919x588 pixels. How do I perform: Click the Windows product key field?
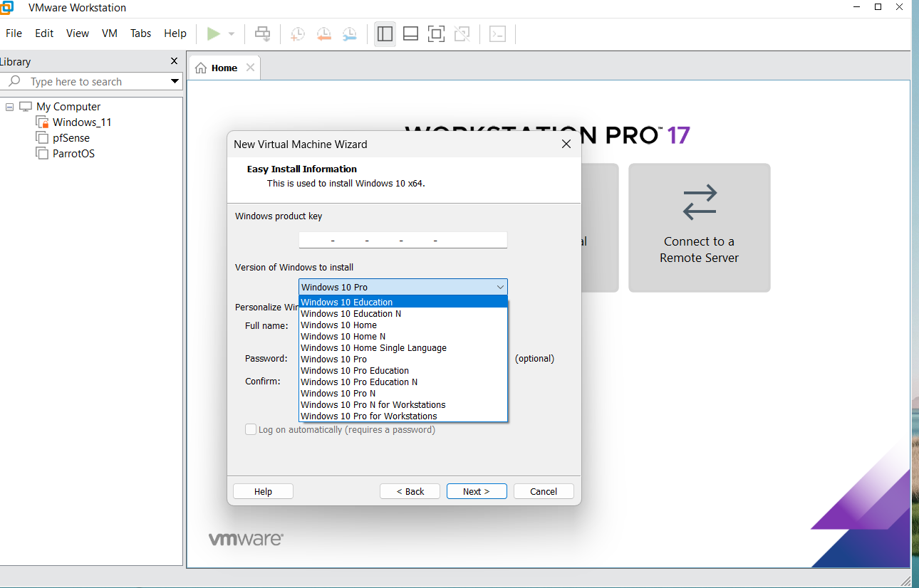[403, 240]
